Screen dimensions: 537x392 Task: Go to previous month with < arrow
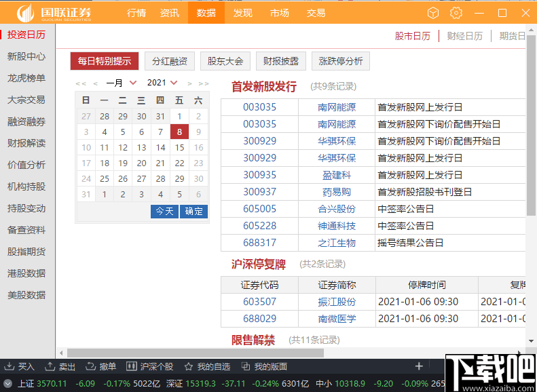(96, 83)
